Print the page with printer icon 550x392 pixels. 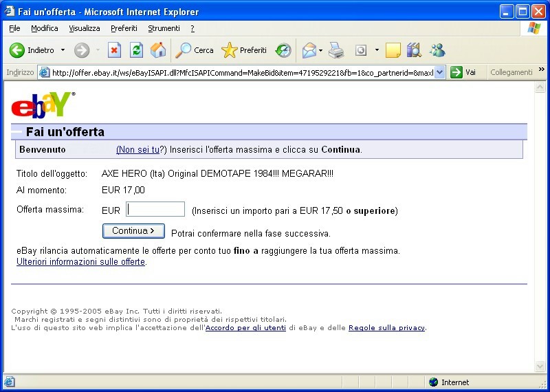click(336, 50)
